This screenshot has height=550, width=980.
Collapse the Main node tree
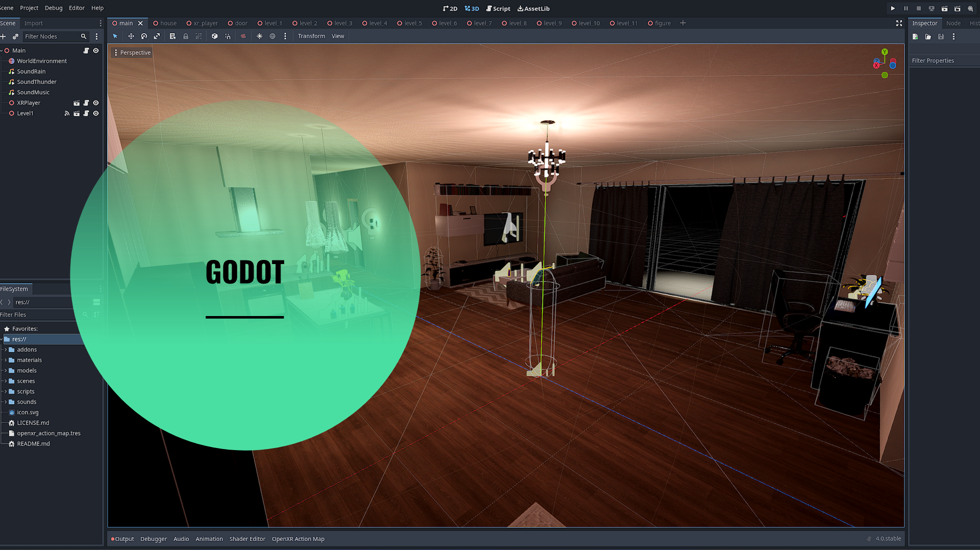2,50
